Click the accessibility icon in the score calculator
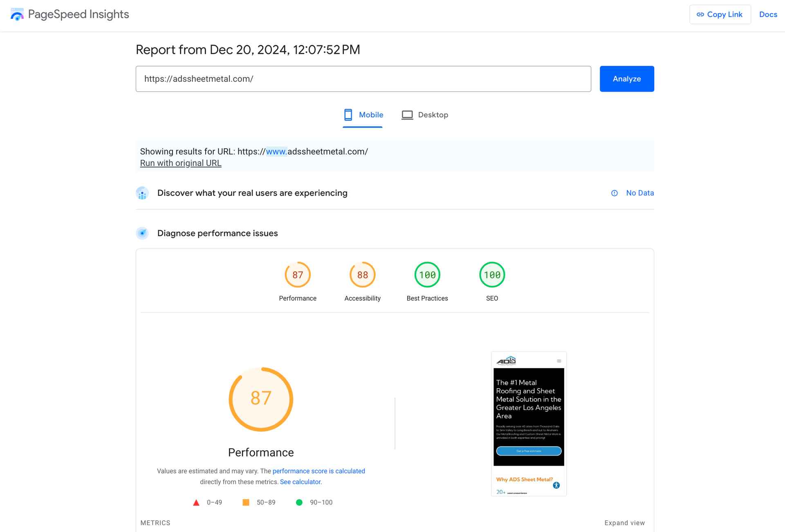The height and width of the screenshot is (532, 785). click(362, 274)
